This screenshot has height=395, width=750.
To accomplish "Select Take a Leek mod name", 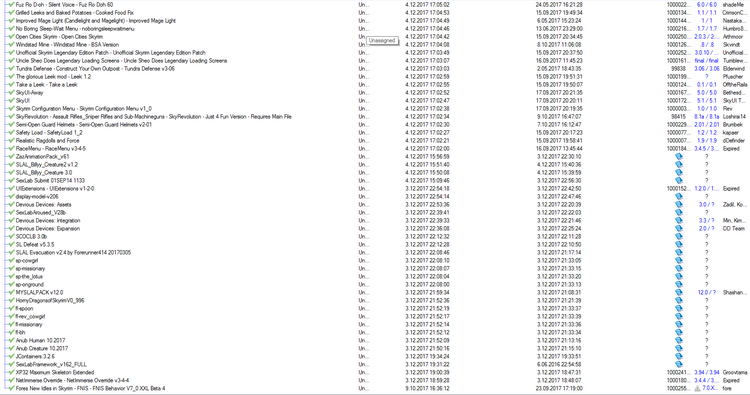I will click(46, 85).
